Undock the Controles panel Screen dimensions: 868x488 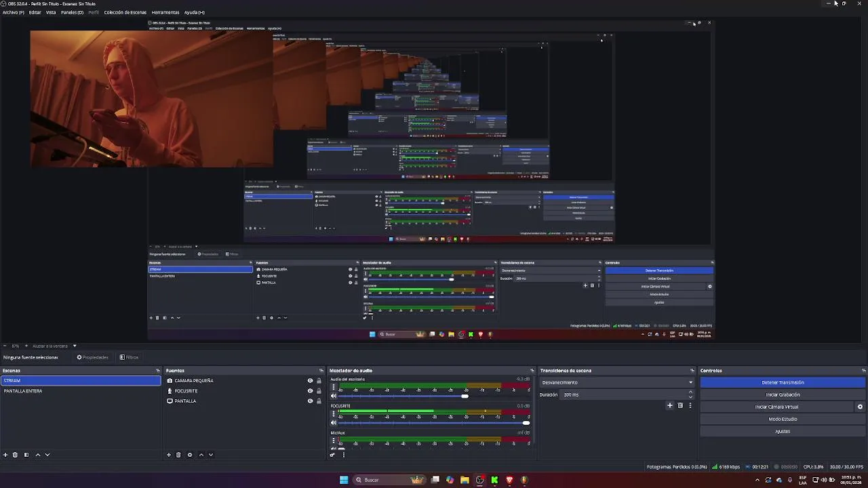[x=863, y=371]
